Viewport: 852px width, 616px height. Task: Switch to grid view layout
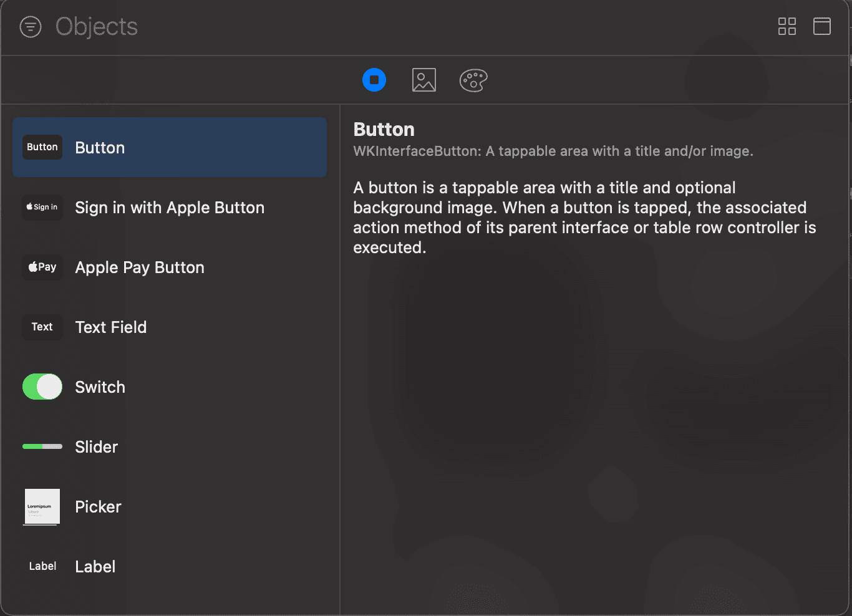coord(787,26)
